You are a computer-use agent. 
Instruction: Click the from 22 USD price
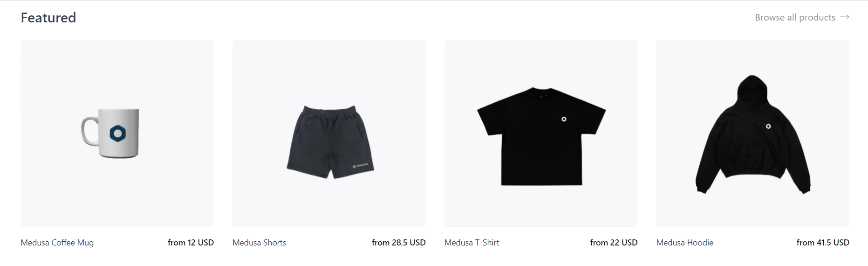[614, 243]
